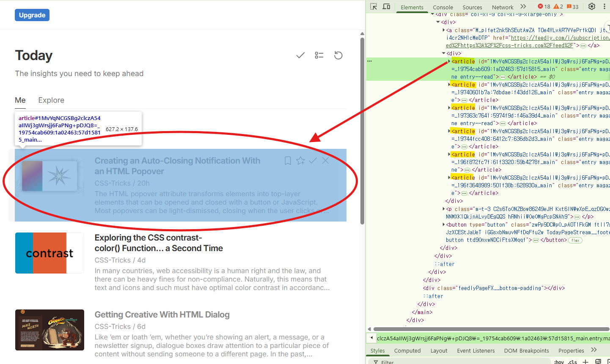Open the 2 warnings indicator
Image resolution: width=610 pixels, height=364 pixels.
click(x=558, y=6)
